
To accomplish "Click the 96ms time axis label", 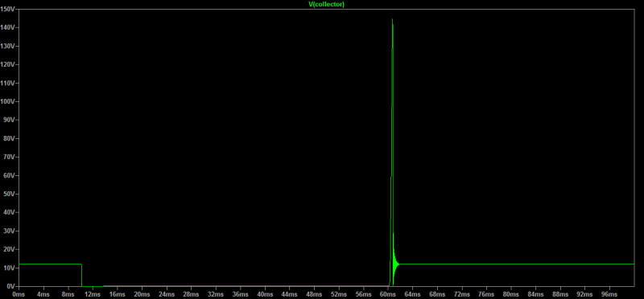I will 609,294.
